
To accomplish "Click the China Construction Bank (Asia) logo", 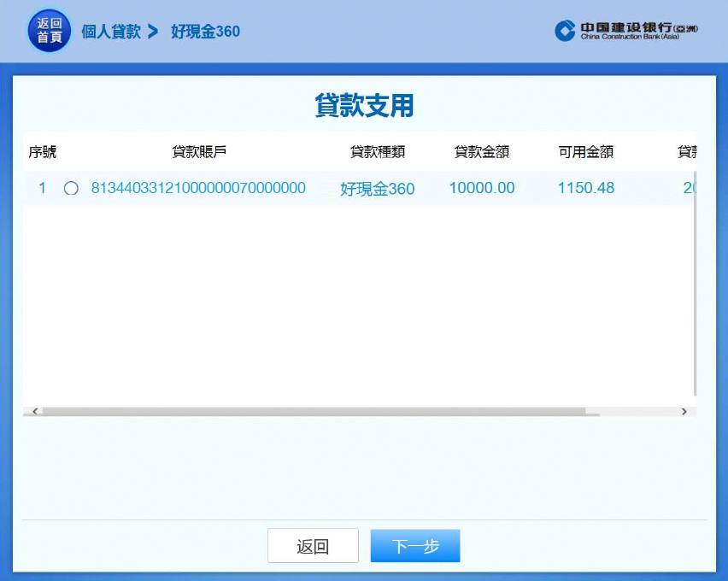I will click(625, 31).
